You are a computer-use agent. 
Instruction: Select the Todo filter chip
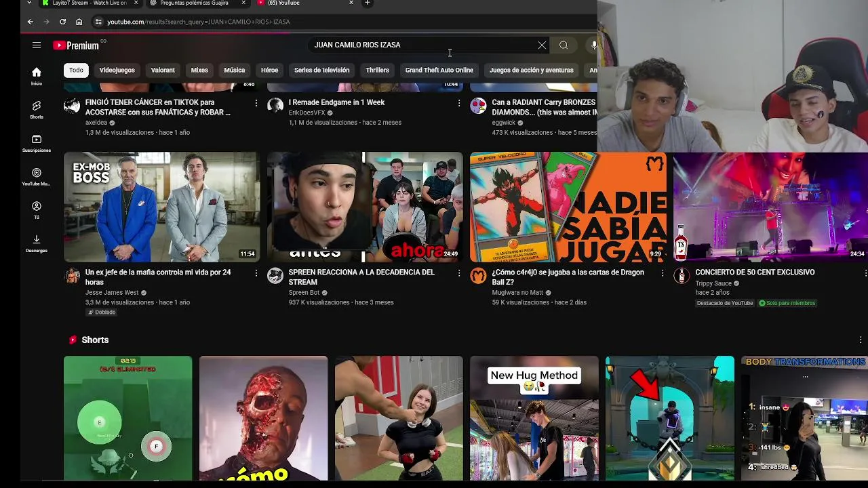[x=76, y=70]
